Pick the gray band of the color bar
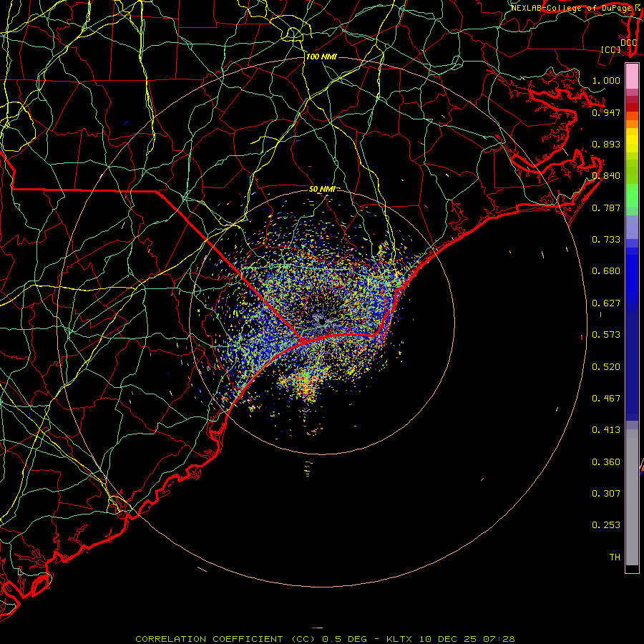644x644 pixels. [x=632, y=497]
